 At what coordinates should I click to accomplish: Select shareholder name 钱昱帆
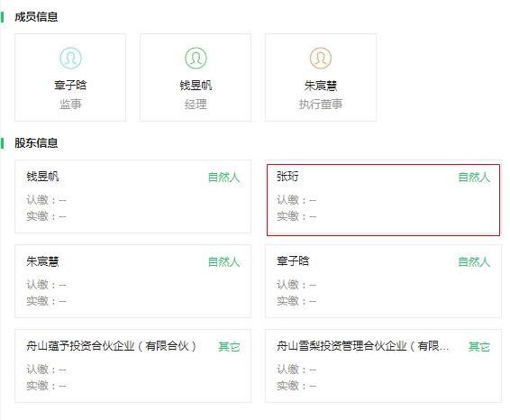click(x=42, y=177)
